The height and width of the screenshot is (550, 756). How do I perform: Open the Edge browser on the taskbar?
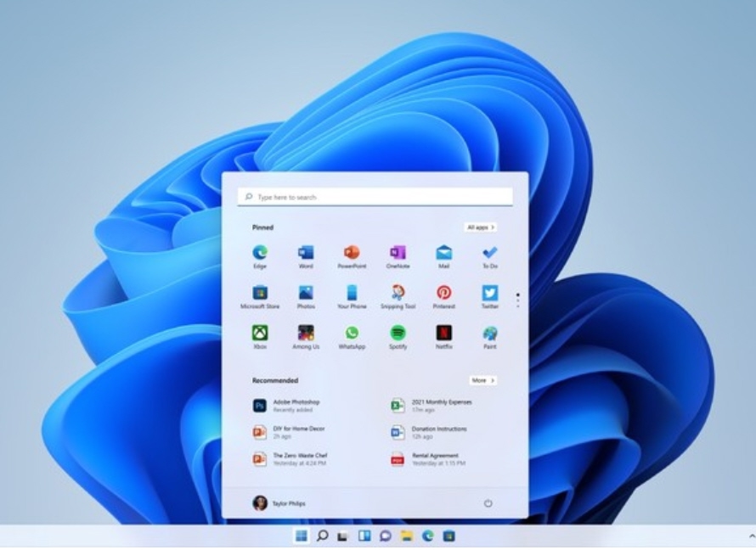point(427,536)
